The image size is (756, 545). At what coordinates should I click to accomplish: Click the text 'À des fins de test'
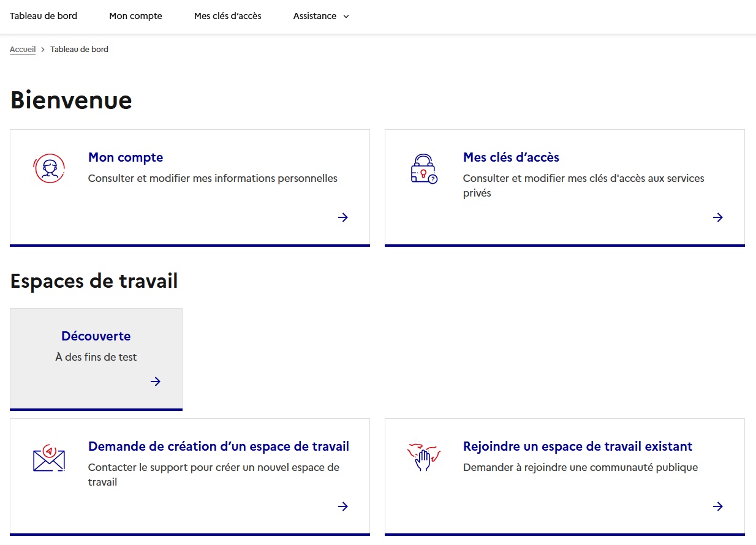coord(96,357)
